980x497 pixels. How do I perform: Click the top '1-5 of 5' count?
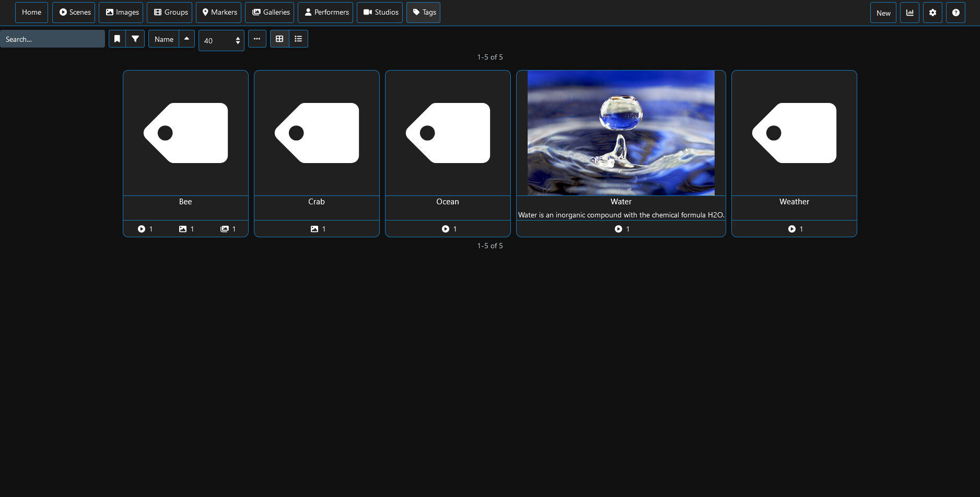coord(490,57)
